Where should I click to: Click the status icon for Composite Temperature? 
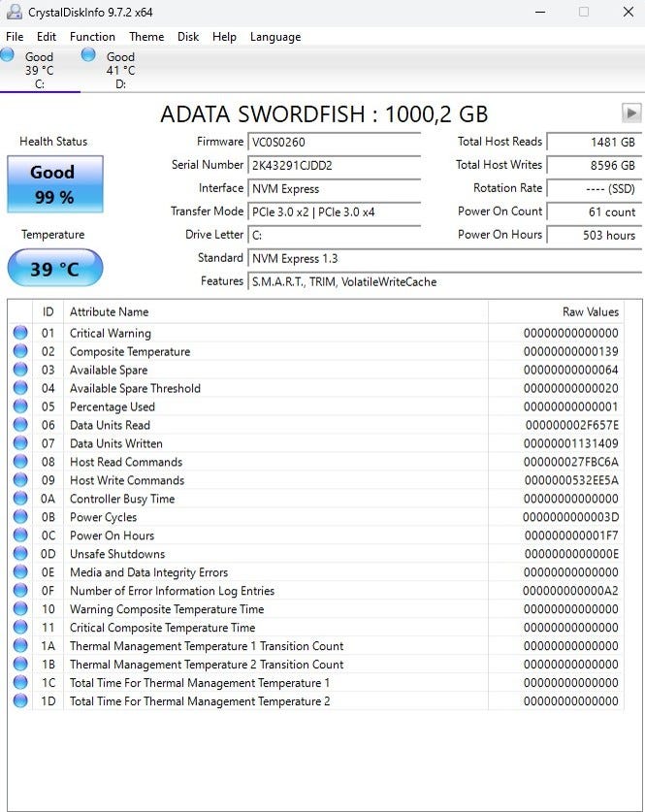click(20, 351)
